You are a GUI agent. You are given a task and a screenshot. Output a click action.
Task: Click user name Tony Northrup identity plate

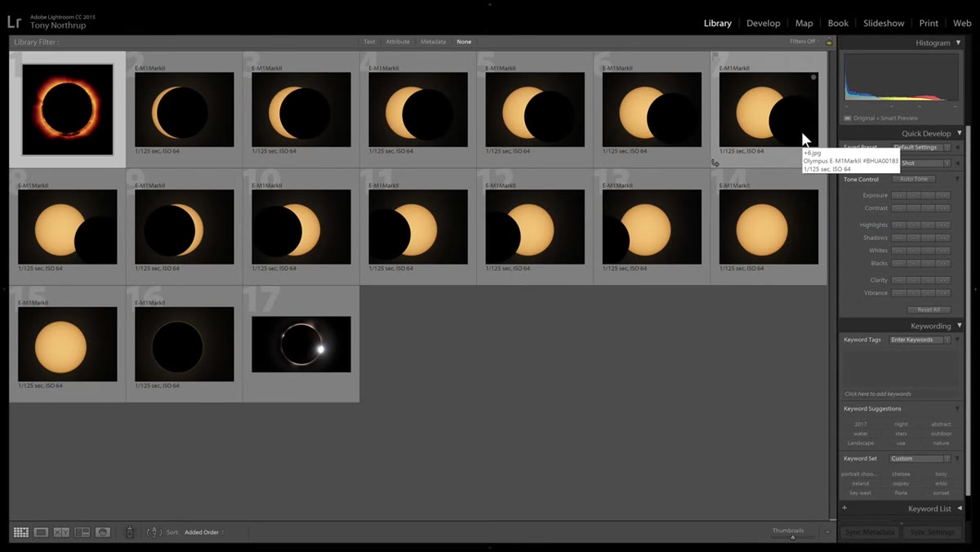58,25
